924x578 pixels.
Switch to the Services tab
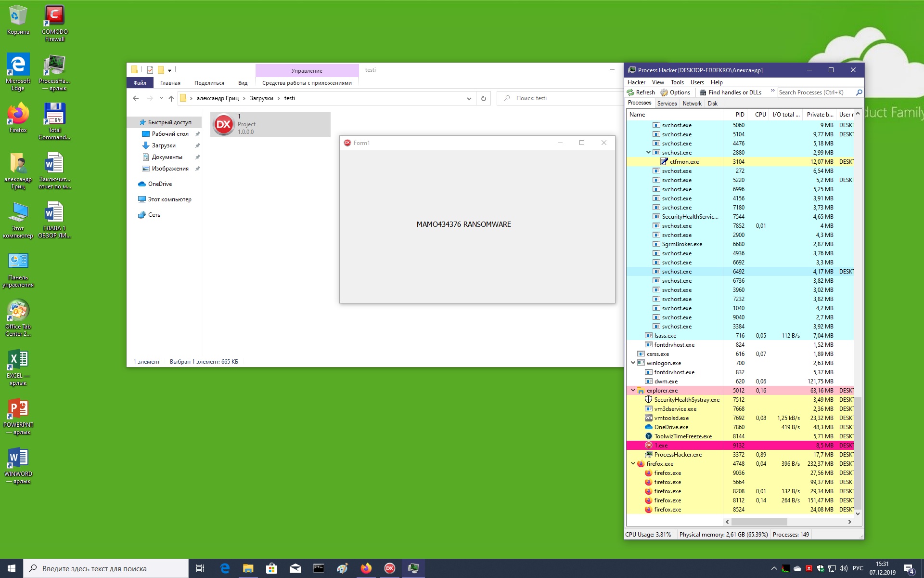click(x=667, y=104)
